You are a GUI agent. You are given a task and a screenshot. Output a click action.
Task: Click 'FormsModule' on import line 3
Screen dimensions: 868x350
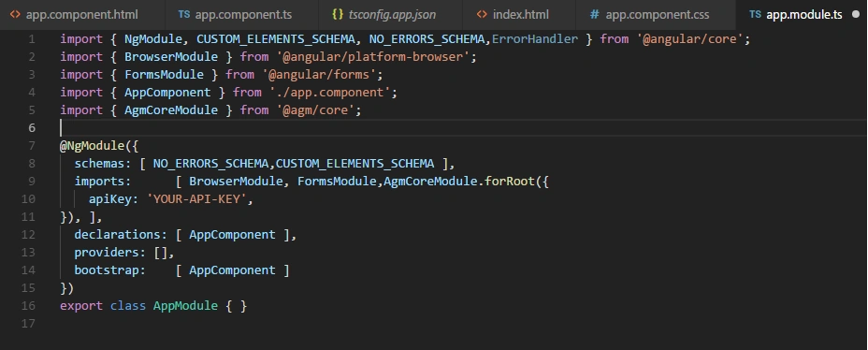(x=164, y=75)
